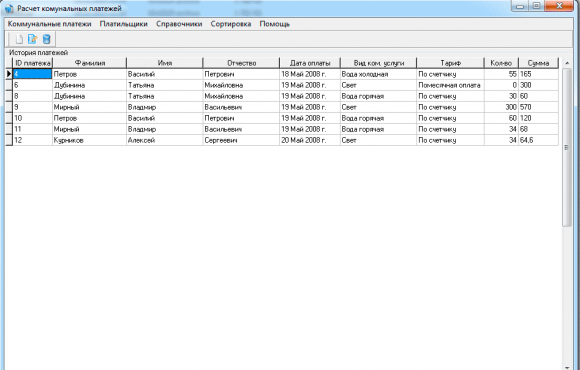Open the Плательщики menu
The width and height of the screenshot is (580, 370).
point(124,24)
